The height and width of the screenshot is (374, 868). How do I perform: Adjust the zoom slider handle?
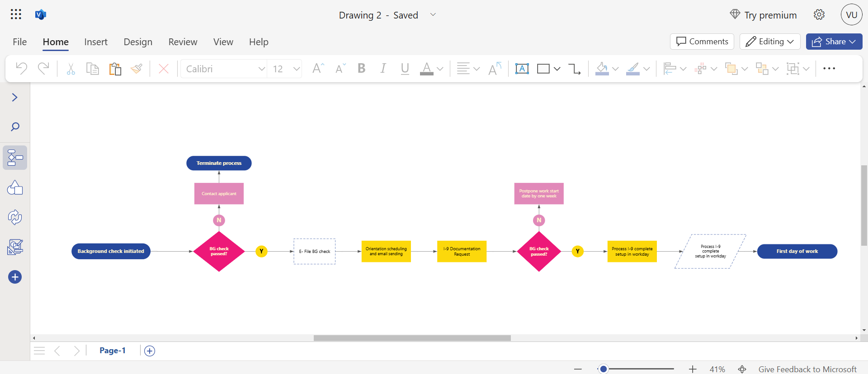pyautogui.click(x=603, y=369)
